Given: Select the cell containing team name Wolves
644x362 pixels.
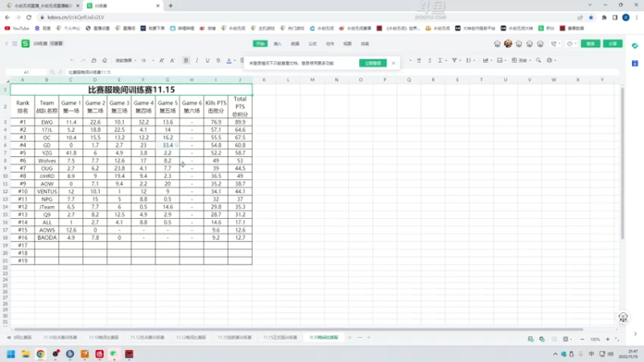Looking at the screenshot, I should [x=47, y=160].
